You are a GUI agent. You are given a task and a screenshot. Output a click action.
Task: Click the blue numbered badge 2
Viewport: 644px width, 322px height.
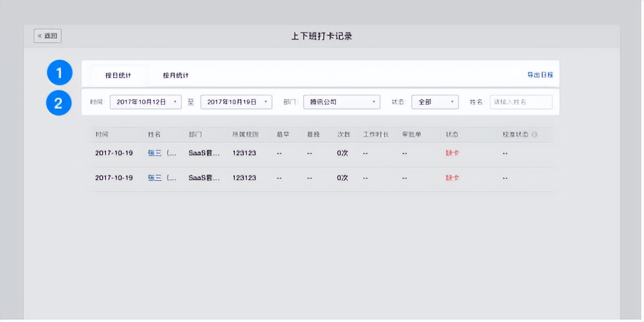(x=59, y=102)
